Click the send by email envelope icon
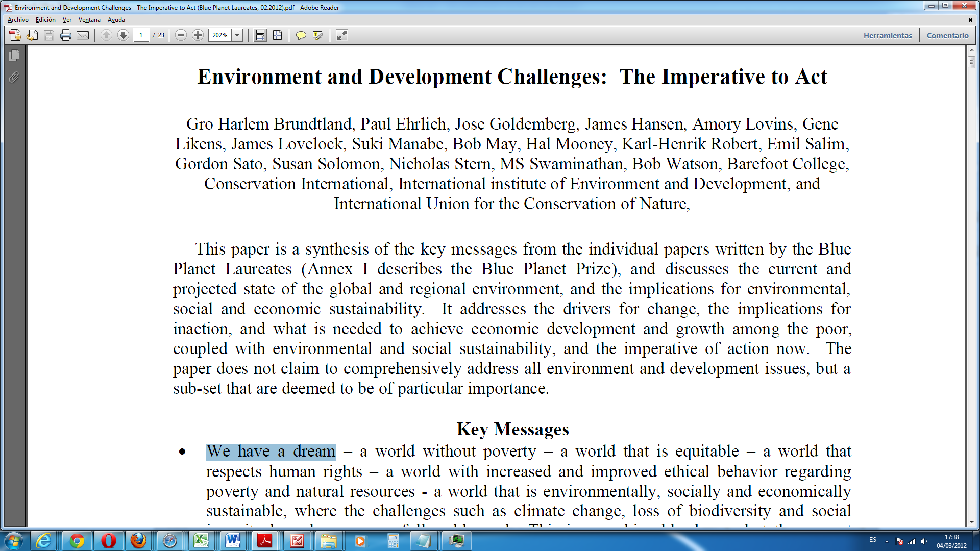This screenshot has height=551, width=980. (x=83, y=35)
